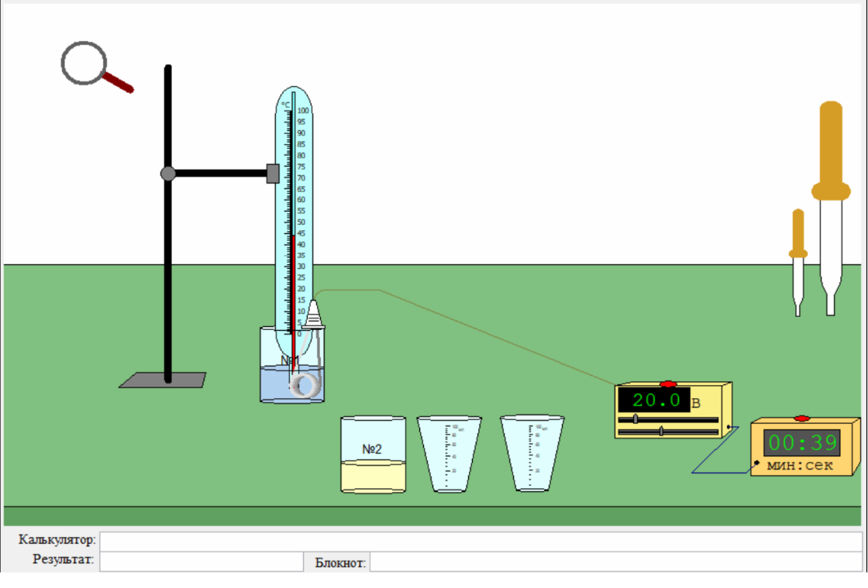
Task: Select beaker №2 with yellow liquid
Action: click(x=373, y=455)
